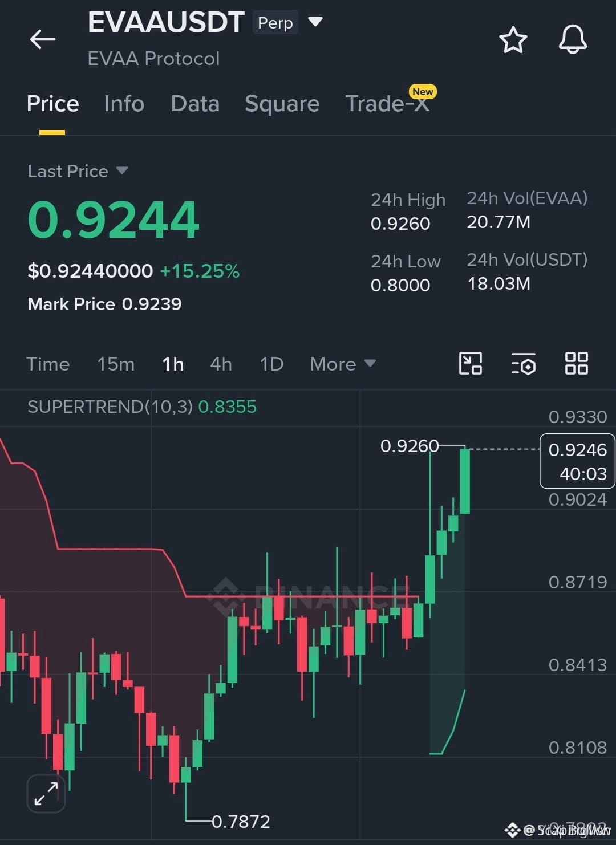Switch to the Data tab
The width and height of the screenshot is (616, 845).
pos(195,104)
